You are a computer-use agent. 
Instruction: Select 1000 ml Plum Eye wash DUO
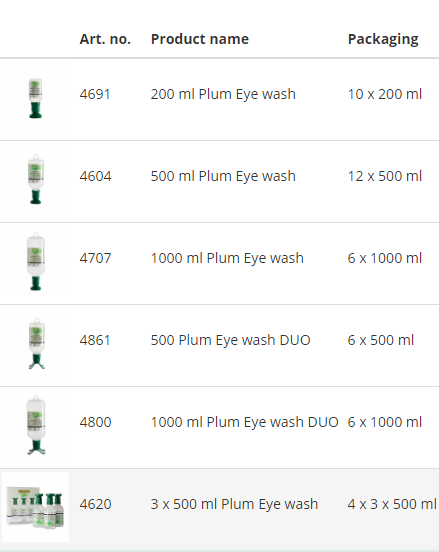click(x=245, y=422)
